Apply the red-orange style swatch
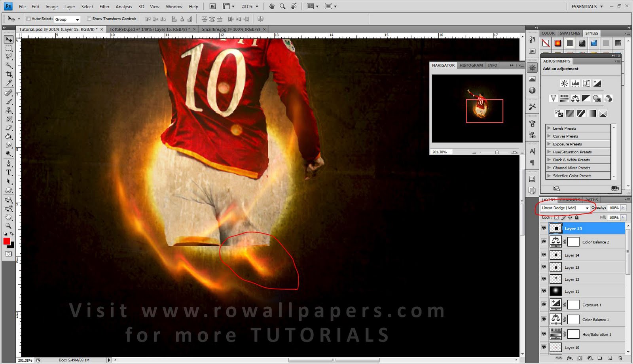 pos(557,43)
